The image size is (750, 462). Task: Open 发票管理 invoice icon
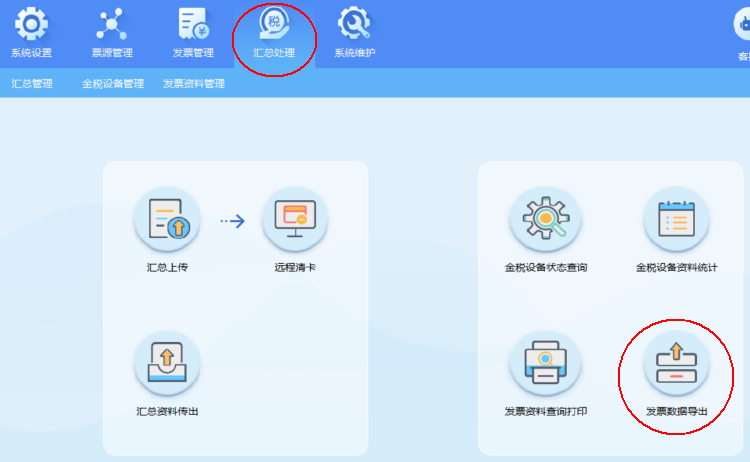(193, 23)
